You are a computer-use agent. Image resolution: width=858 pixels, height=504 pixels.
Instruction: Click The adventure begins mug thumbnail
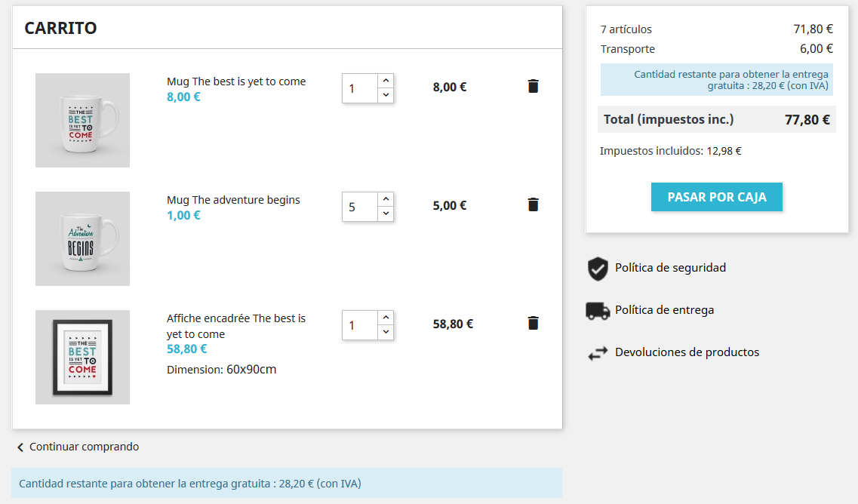[x=82, y=238]
